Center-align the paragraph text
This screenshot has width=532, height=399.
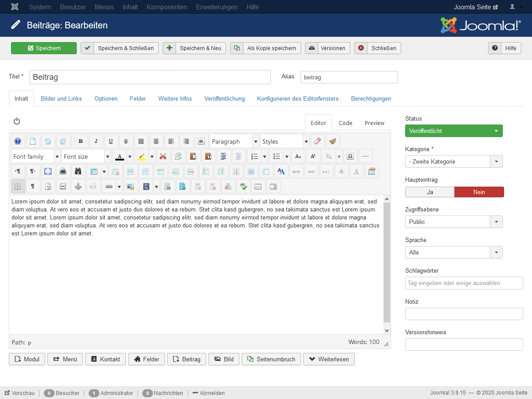(156, 141)
